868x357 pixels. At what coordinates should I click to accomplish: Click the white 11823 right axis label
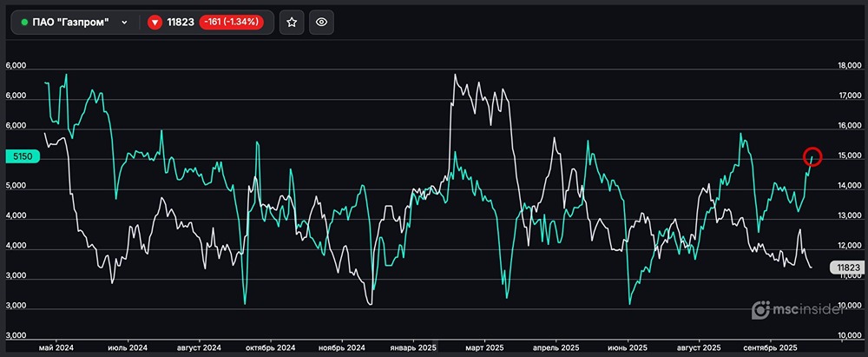(x=847, y=268)
